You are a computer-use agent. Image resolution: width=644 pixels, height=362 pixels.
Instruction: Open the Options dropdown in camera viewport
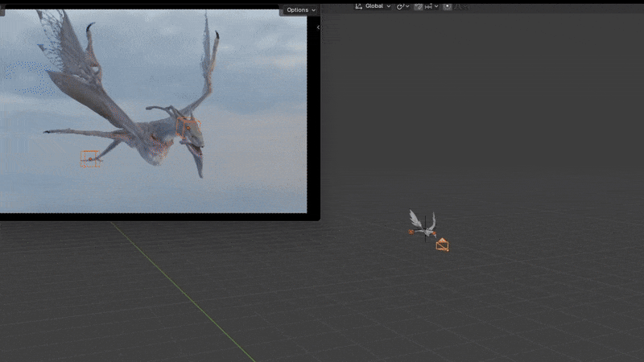(300, 10)
